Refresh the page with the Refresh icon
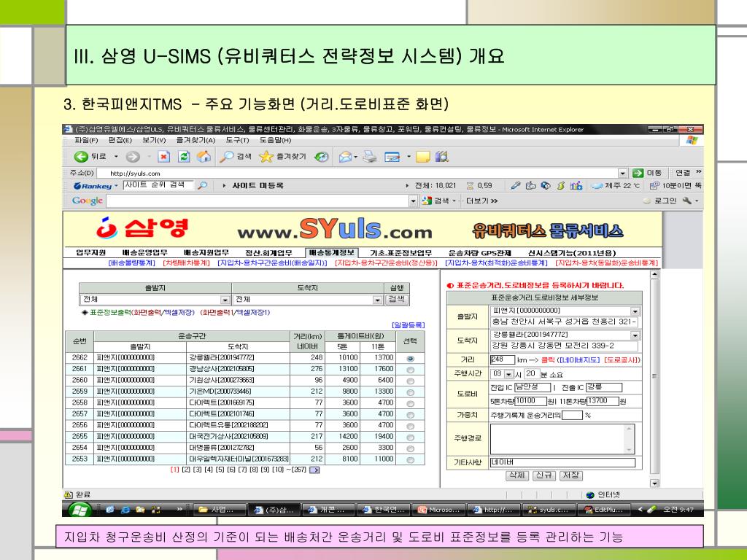 [184, 157]
